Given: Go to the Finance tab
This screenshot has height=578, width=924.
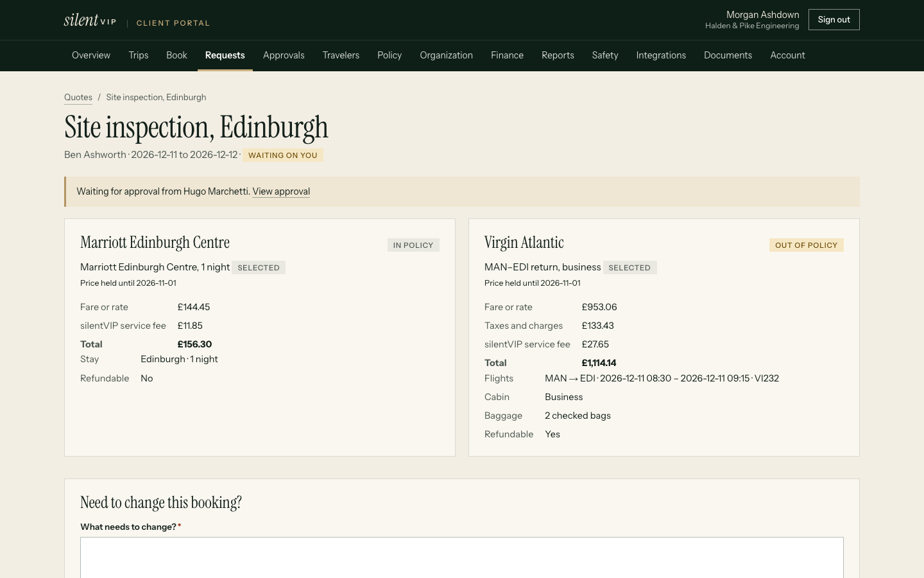Looking at the screenshot, I should click(x=507, y=55).
